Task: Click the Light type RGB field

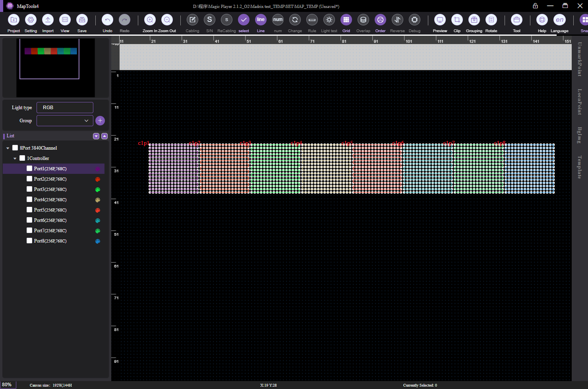Action: point(65,108)
